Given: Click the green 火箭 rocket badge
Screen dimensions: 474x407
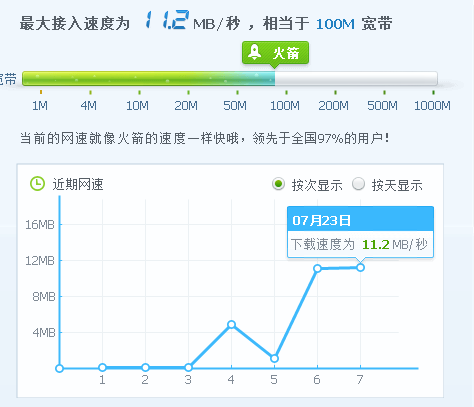Looking at the screenshot, I should click(275, 53).
